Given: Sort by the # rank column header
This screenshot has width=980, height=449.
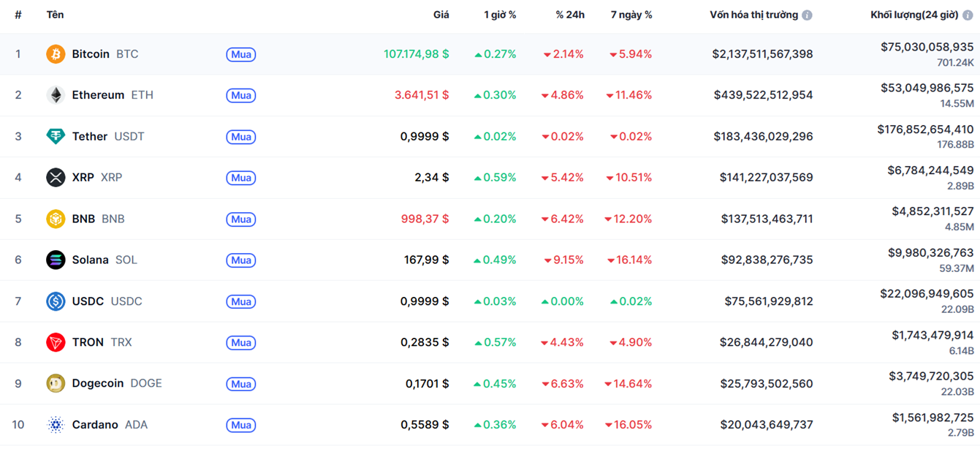Looking at the screenshot, I should (x=18, y=15).
